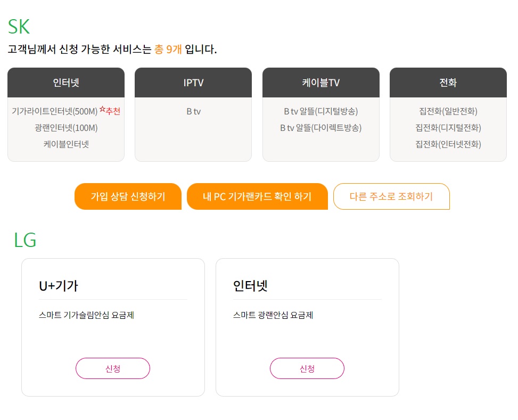Select 케이블인터넷 item
The image size is (518, 420).
66,144
